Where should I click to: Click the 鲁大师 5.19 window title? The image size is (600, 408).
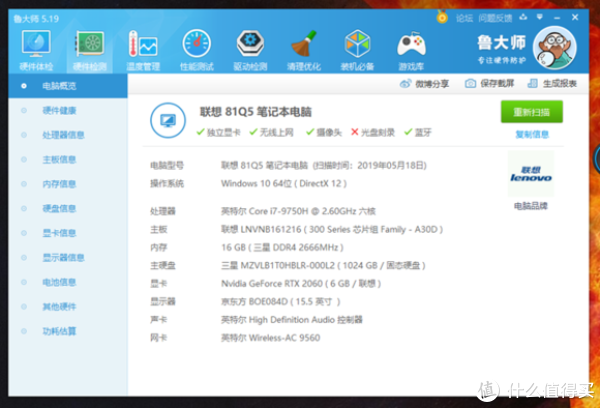36,19
